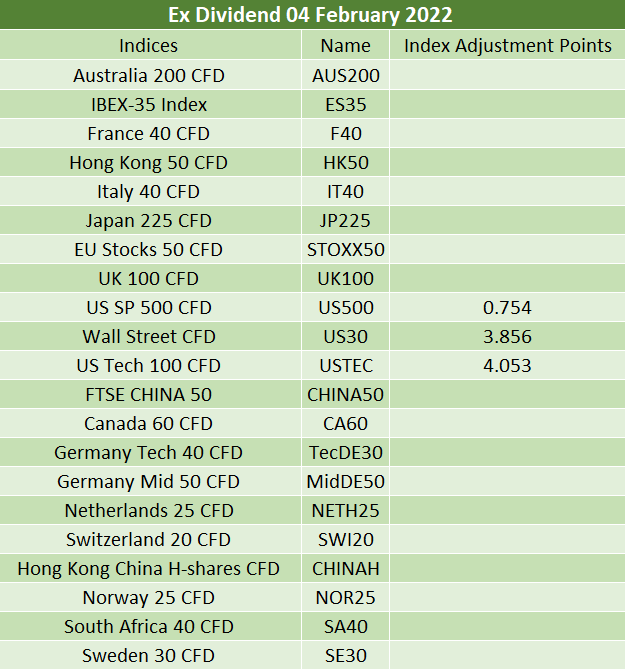The height and width of the screenshot is (670, 625).
Task: Select the USTEC value 4.053
Action: pos(508,365)
